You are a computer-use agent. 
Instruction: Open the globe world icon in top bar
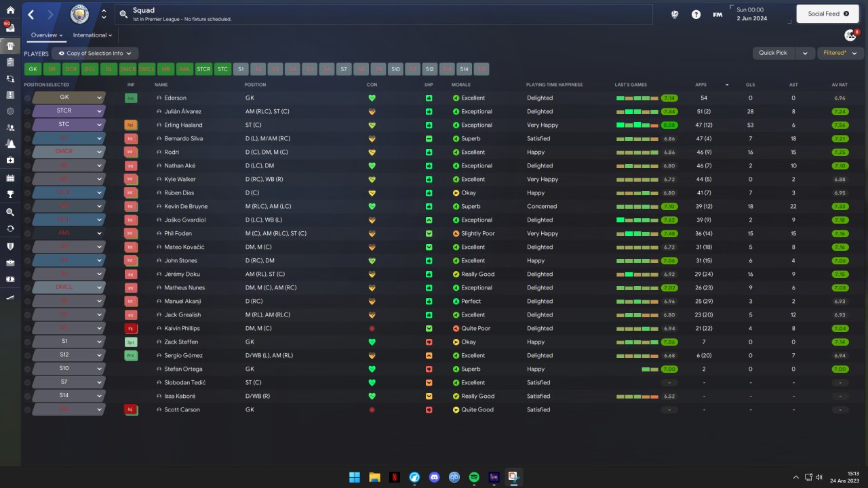(675, 14)
